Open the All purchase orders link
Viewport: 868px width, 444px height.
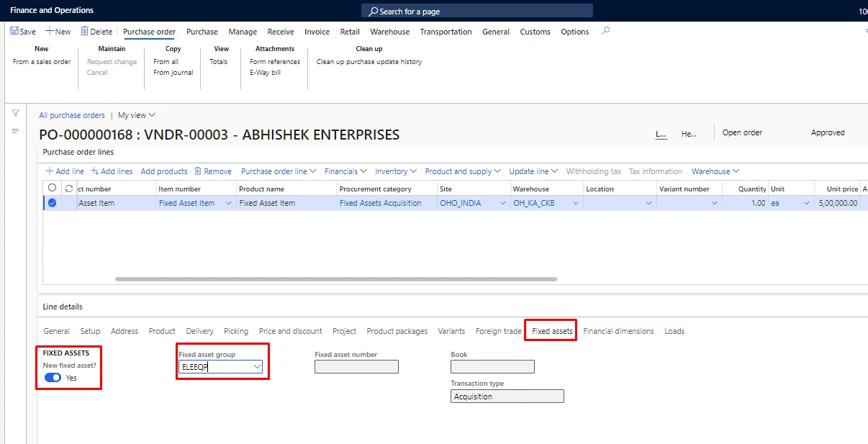pyautogui.click(x=72, y=115)
